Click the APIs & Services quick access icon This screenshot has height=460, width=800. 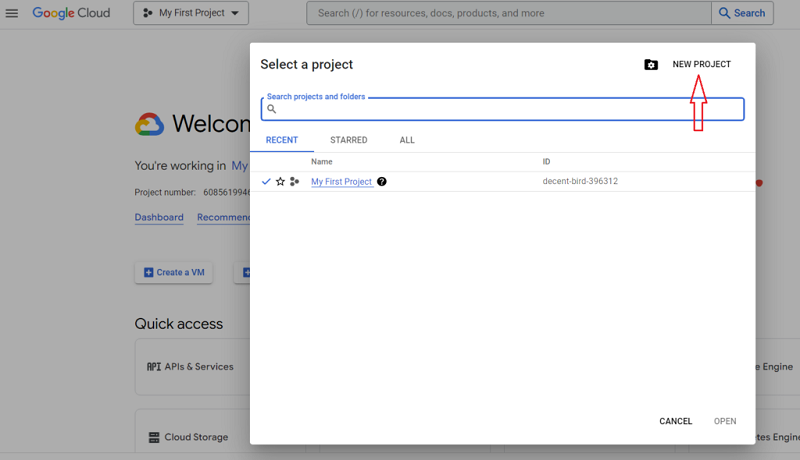(x=154, y=367)
